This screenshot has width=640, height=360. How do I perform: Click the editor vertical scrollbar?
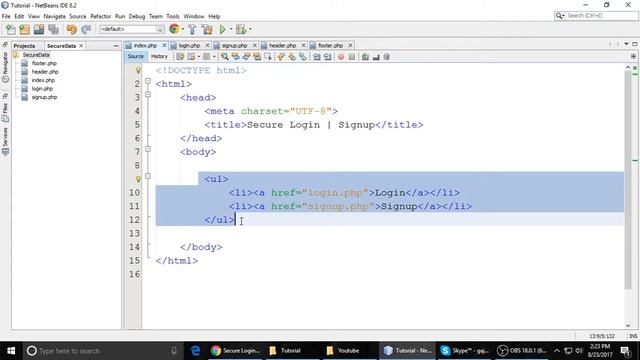(628, 180)
